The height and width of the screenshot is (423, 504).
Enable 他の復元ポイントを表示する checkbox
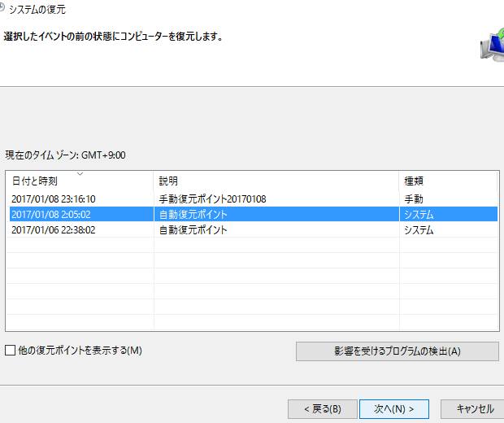(x=11, y=351)
